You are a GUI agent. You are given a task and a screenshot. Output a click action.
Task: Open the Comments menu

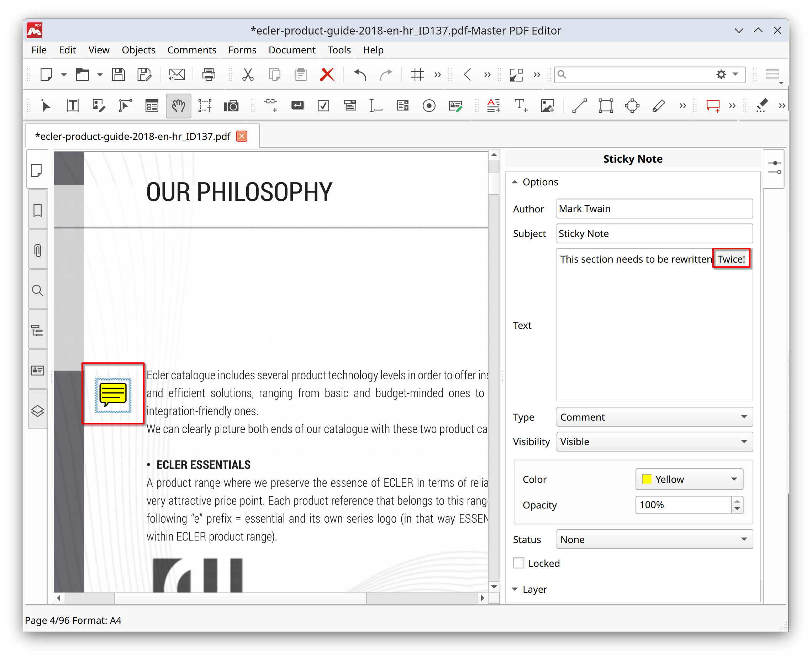192,50
